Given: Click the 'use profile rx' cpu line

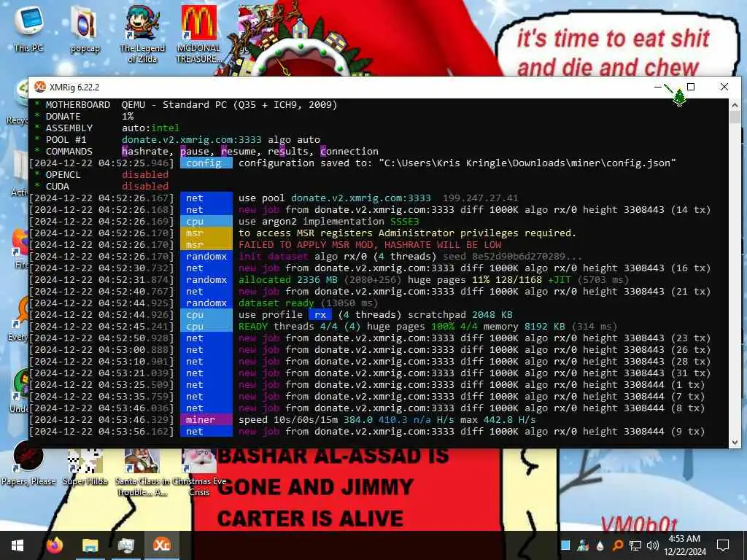Looking at the screenshot, I should 375,315.
